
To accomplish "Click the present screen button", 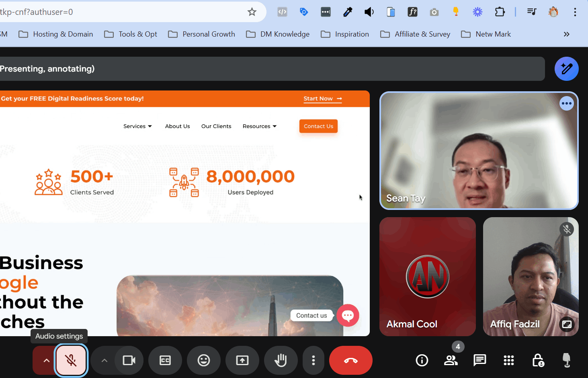I will point(242,360).
